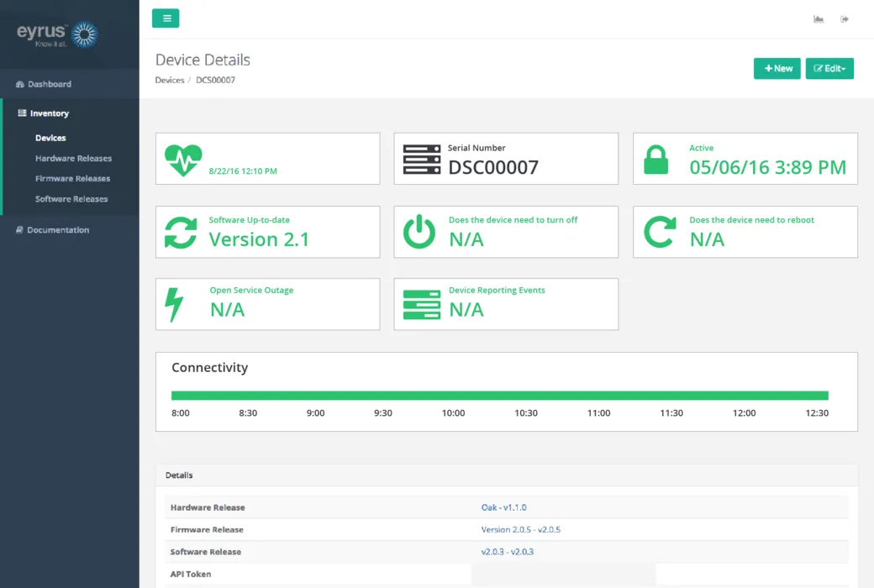874x588 pixels.
Task: Click Does the device need to turn off label
Action: coord(513,220)
